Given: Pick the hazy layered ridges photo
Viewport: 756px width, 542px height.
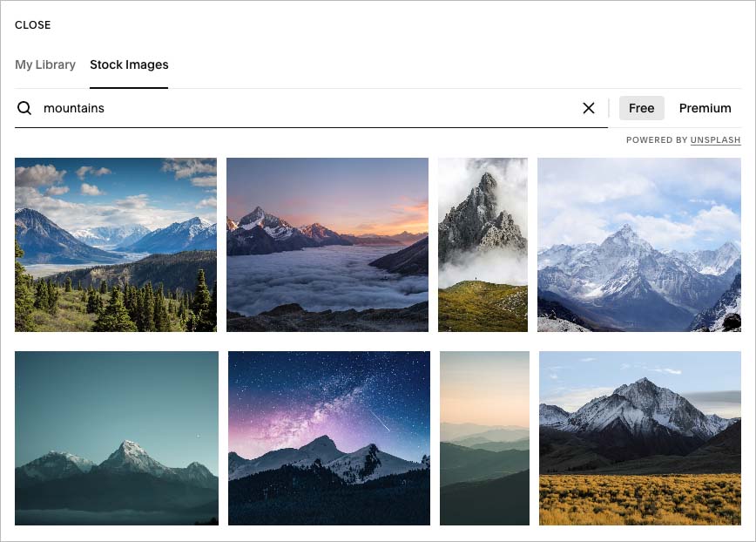Looking at the screenshot, I should [484, 438].
